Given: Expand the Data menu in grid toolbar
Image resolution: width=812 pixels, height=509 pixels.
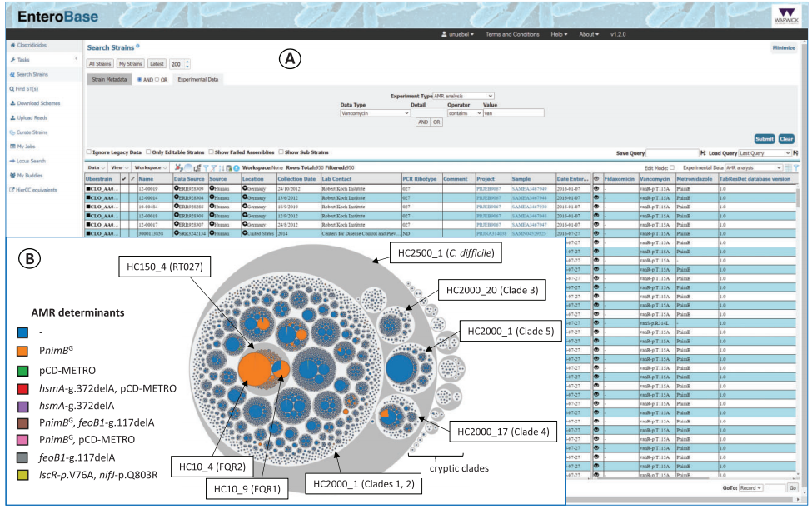Looking at the screenshot, I should click(97, 167).
